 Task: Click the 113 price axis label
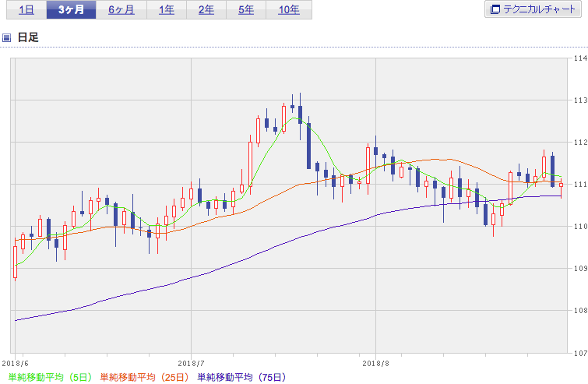(x=580, y=100)
